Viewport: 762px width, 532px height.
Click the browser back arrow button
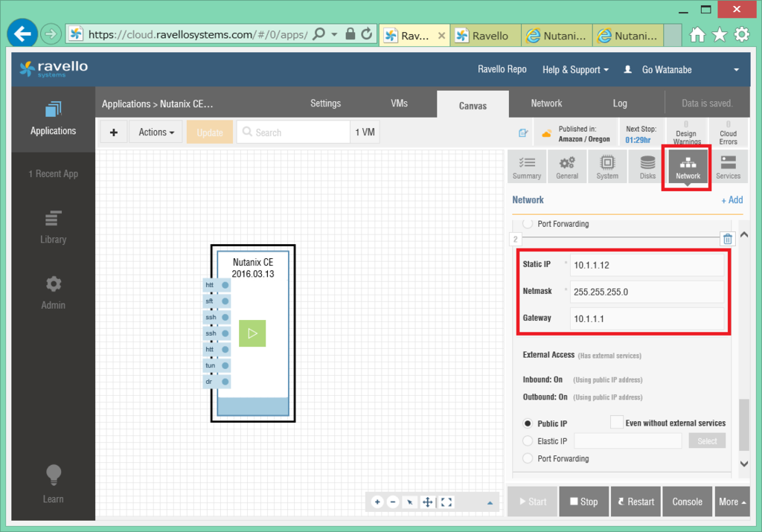pyautogui.click(x=22, y=34)
